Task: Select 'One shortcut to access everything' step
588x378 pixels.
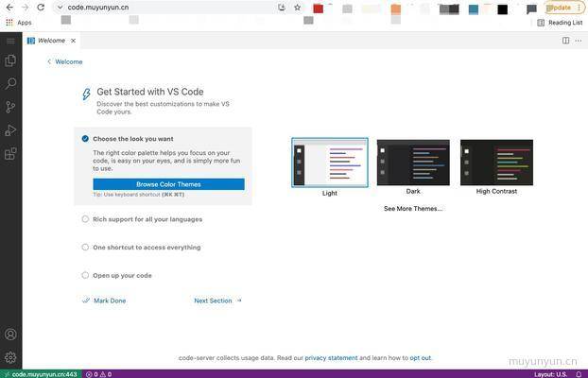Action: (147, 248)
